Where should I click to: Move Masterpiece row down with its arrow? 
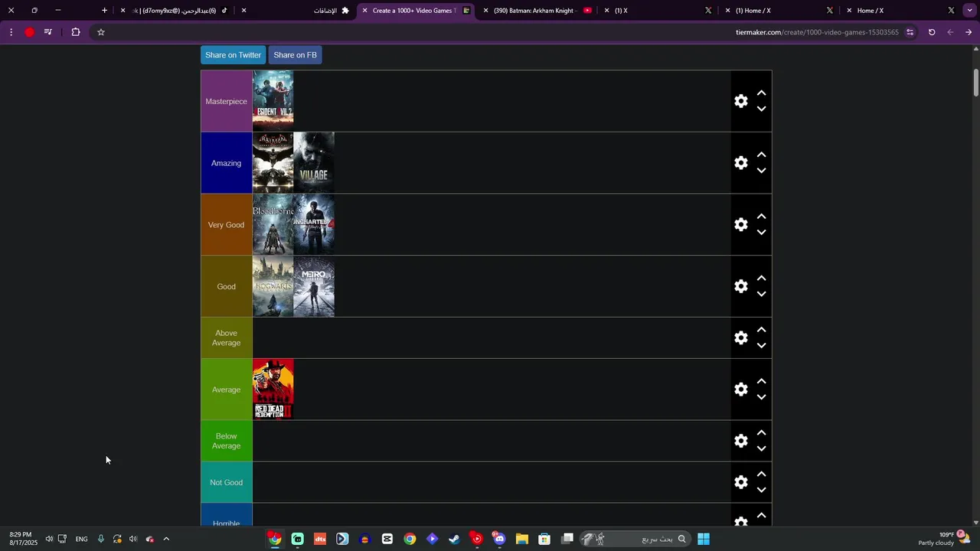coord(761,109)
